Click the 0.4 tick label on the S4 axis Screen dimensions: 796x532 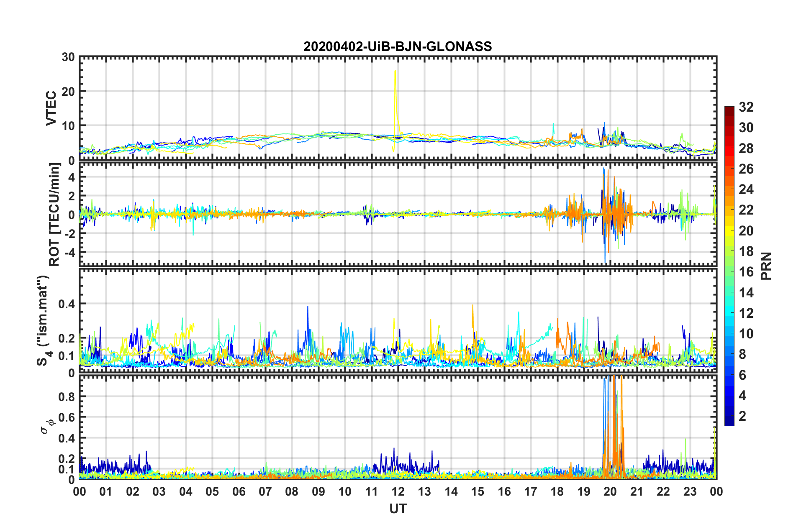67,304
